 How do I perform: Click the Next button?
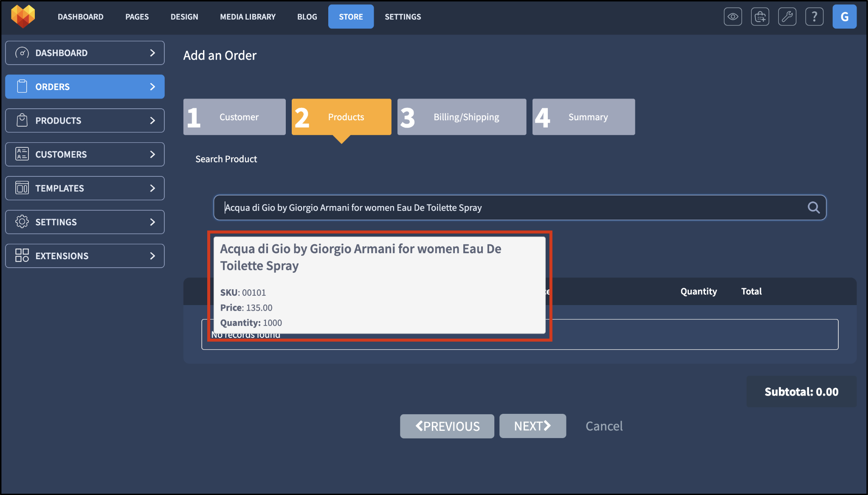pos(533,426)
